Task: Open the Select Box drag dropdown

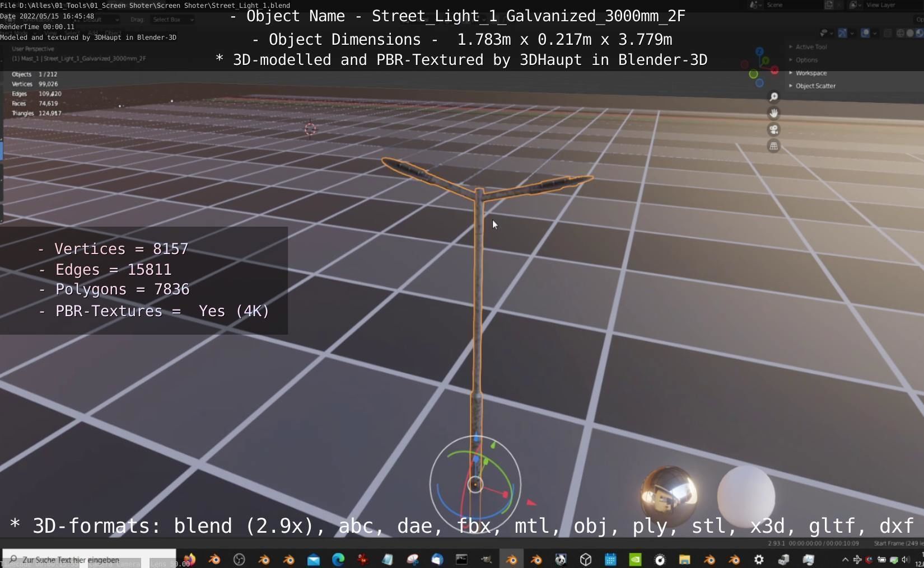Action: [x=172, y=20]
